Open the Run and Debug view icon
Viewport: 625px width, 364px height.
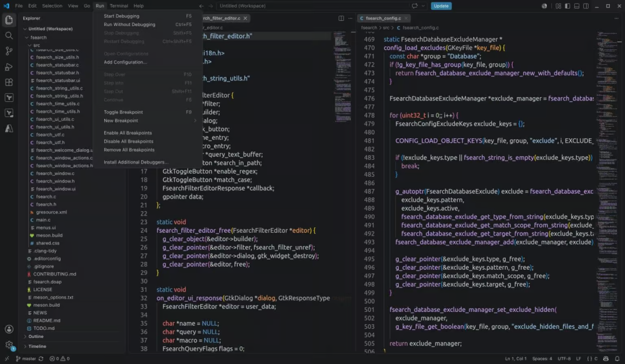9,67
